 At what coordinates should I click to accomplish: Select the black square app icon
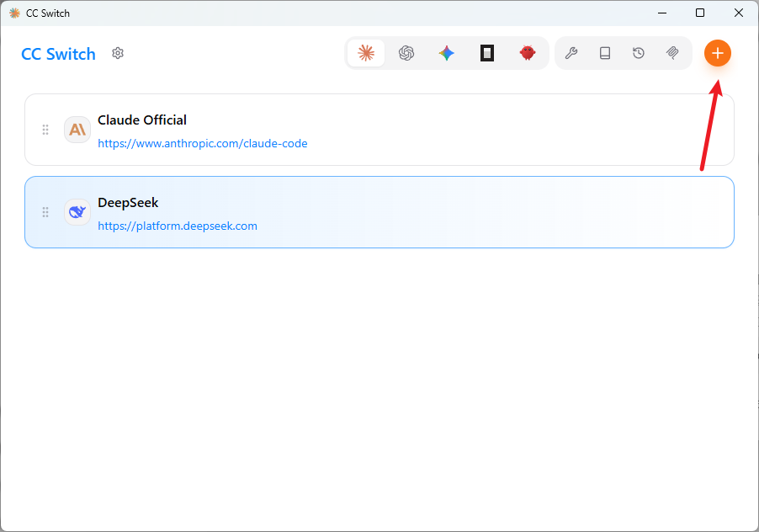click(x=487, y=53)
